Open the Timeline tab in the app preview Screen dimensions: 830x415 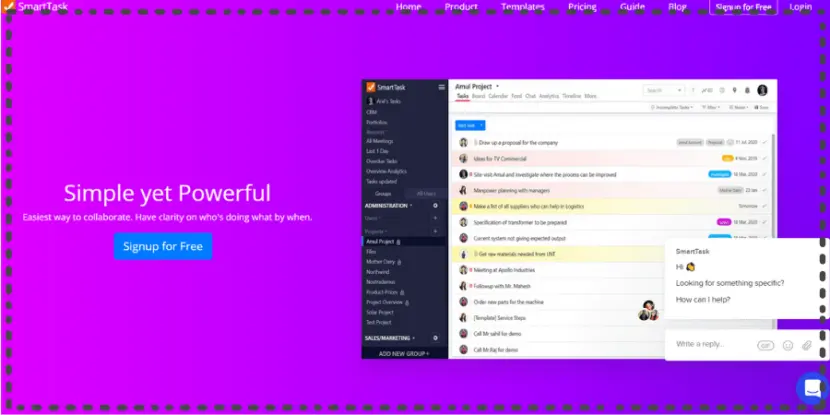(572, 96)
